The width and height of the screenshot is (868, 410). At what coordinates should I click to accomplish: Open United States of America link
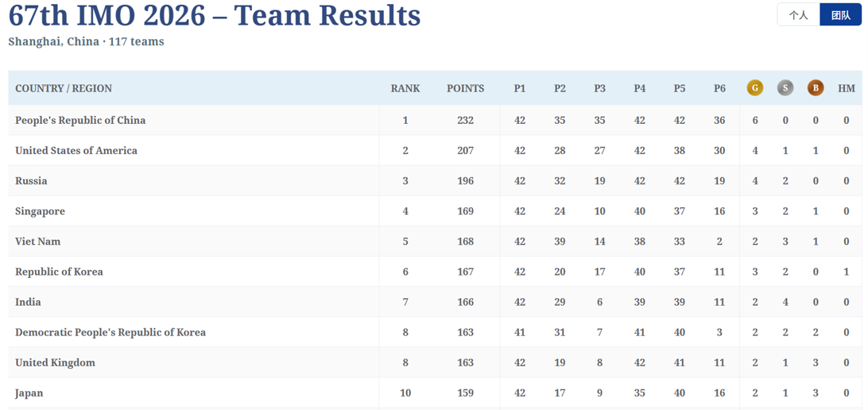(x=76, y=150)
